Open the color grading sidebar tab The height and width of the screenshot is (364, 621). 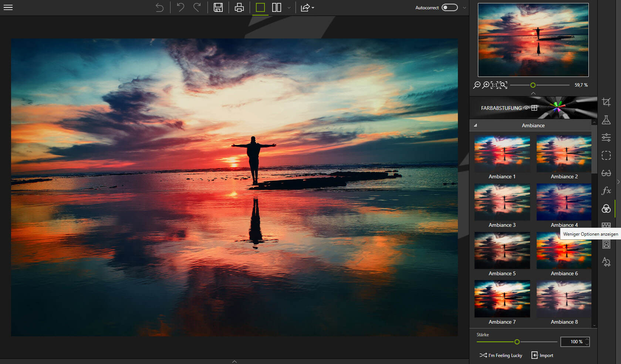pyautogui.click(x=606, y=209)
